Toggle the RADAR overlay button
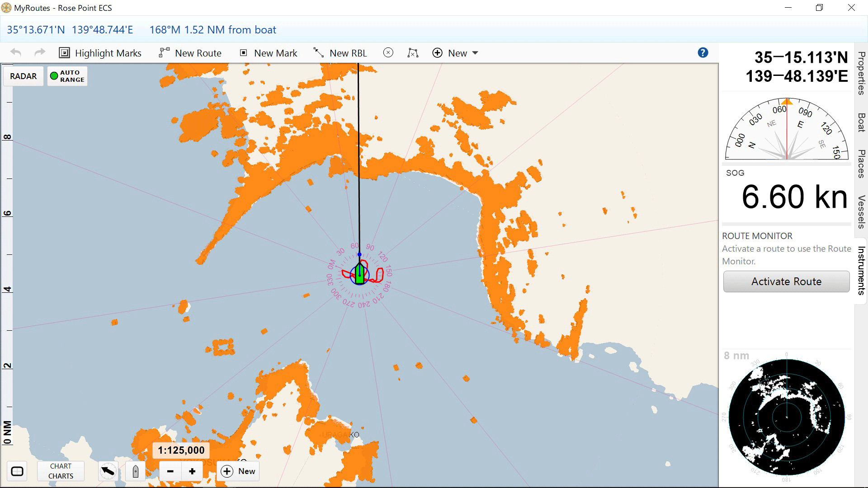Image resolution: width=868 pixels, height=488 pixels. point(24,76)
